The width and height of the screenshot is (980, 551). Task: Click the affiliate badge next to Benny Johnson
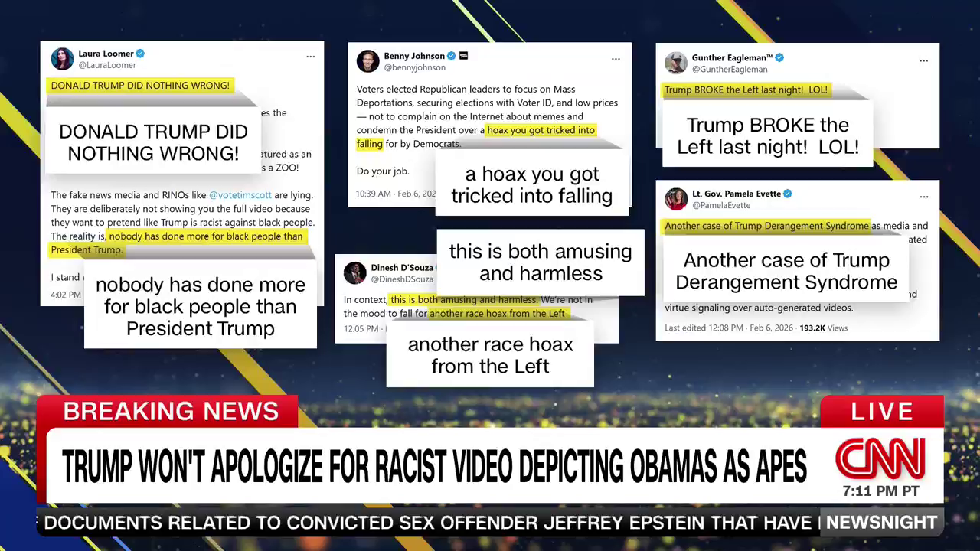[463, 56]
